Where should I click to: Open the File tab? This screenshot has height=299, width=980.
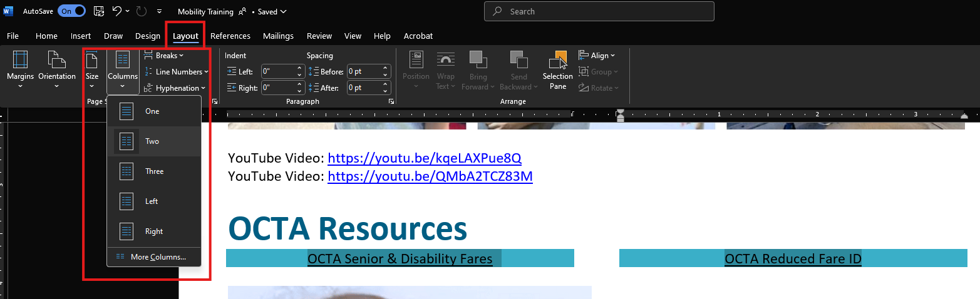point(13,36)
